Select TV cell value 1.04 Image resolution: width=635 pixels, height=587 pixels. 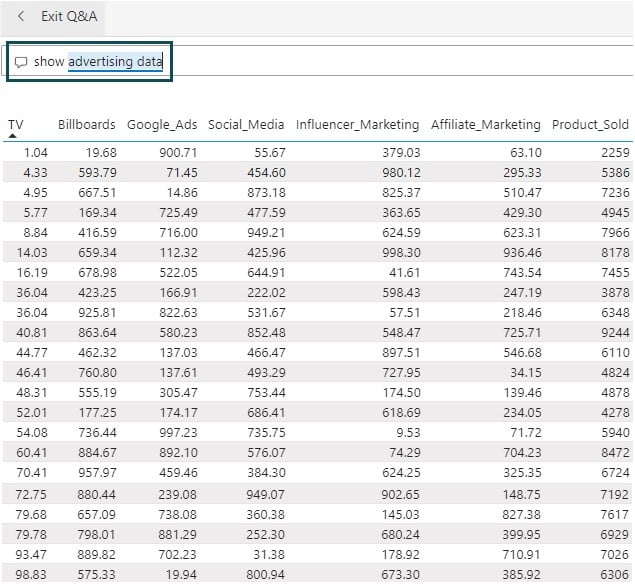[x=36, y=153]
